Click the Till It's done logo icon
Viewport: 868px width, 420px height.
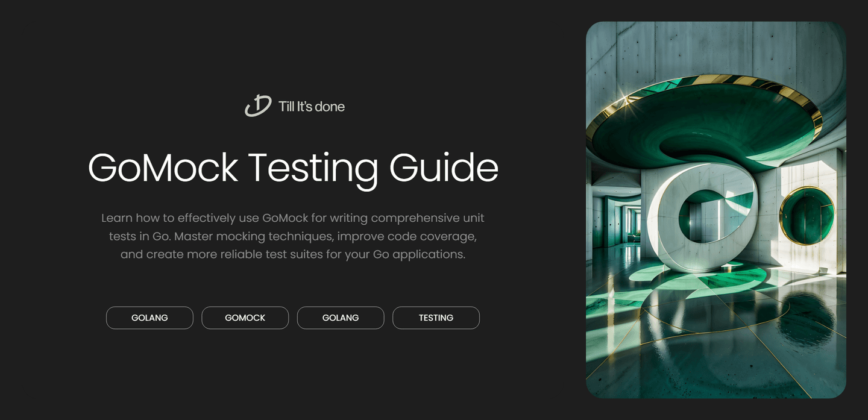click(258, 106)
